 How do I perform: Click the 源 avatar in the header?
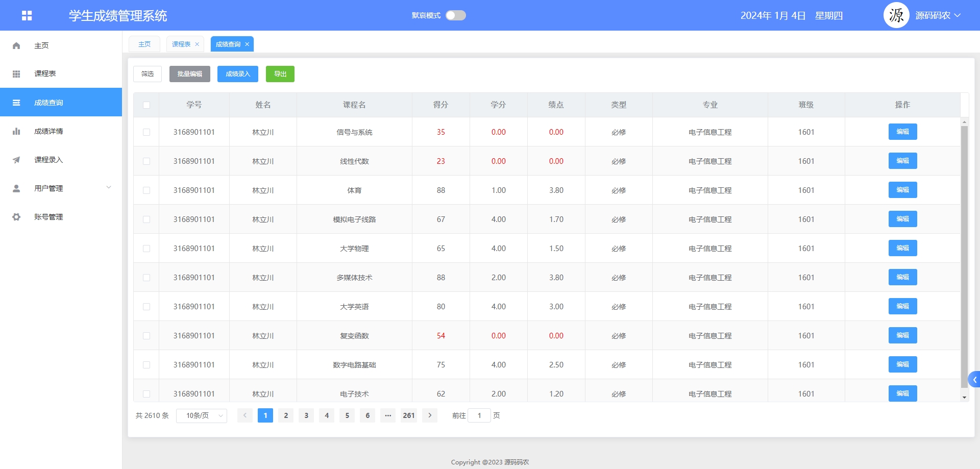coord(896,15)
